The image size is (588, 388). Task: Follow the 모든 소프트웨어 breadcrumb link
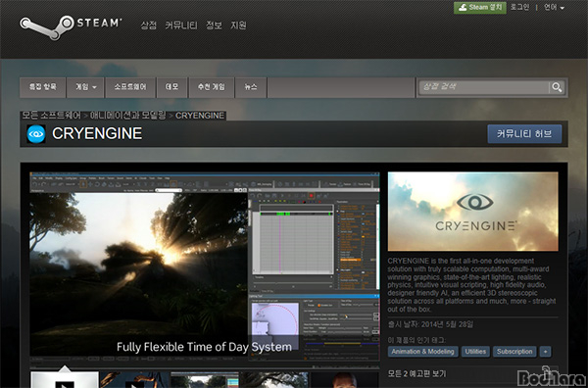[x=51, y=116]
